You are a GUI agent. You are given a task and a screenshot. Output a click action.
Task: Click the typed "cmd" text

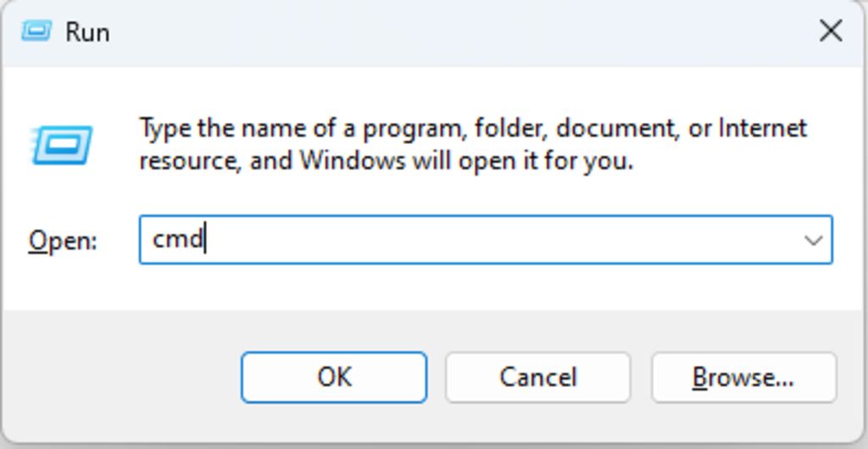tap(177, 240)
